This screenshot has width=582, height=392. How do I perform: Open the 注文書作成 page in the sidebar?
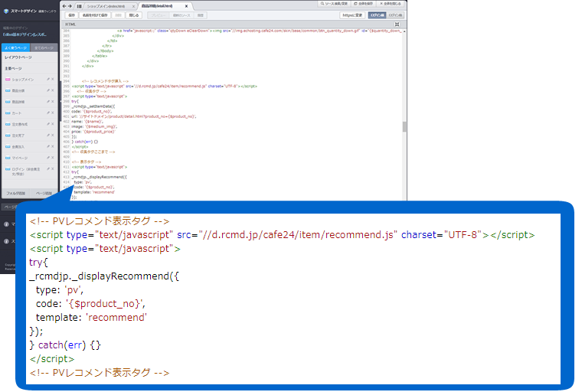[x=20, y=124]
